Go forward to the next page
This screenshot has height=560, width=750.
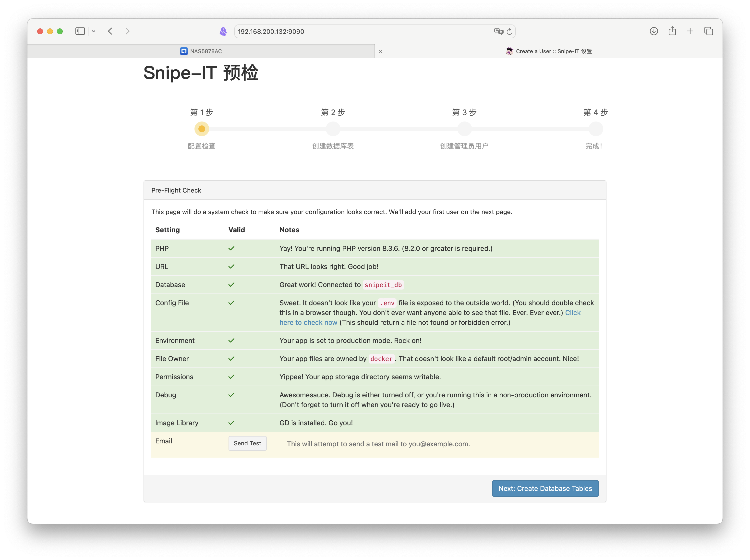[127, 31]
